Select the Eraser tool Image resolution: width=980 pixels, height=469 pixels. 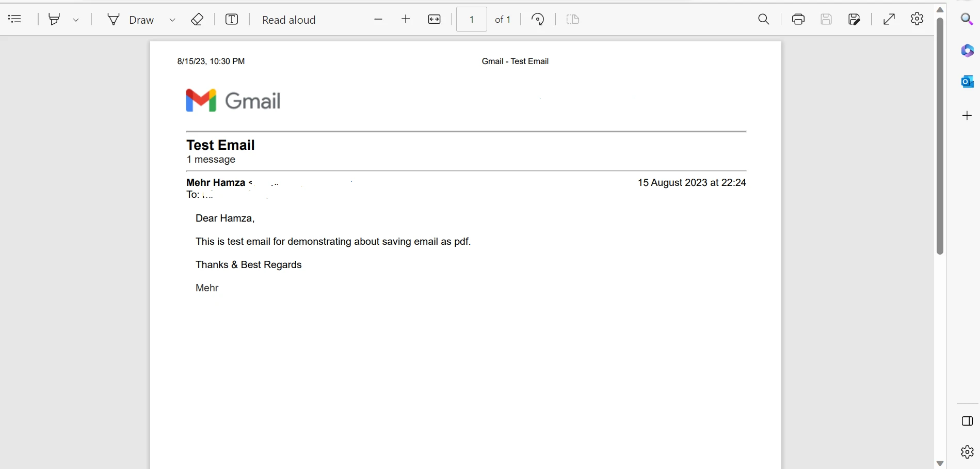(197, 20)
